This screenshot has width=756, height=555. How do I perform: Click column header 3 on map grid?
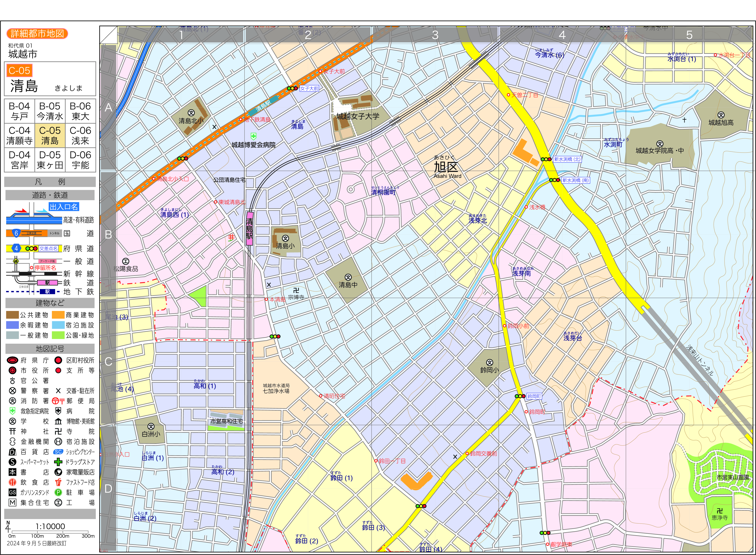tap(435, 35)
